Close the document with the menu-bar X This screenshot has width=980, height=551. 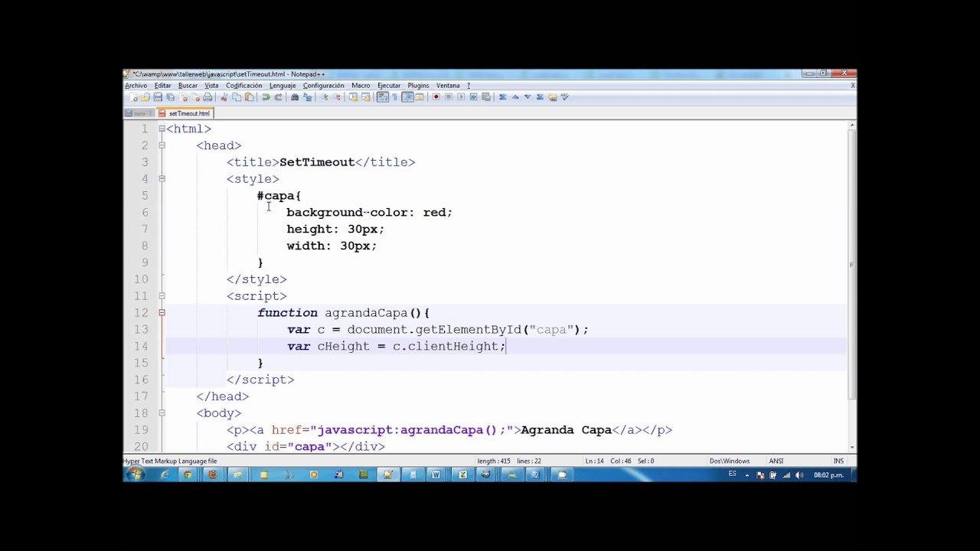point(853,86)
